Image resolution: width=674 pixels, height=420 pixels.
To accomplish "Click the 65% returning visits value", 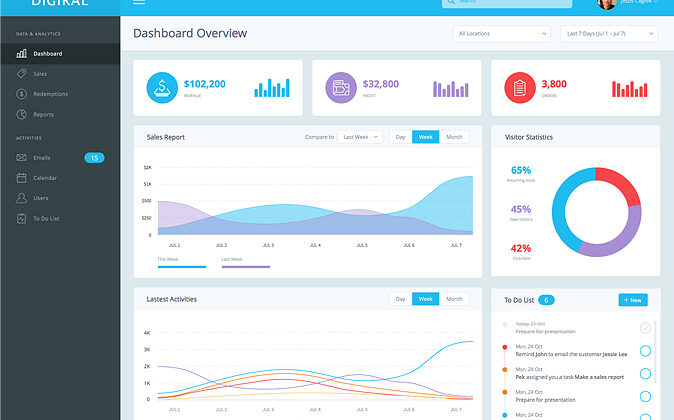I will pyautogui.click(x=521, y=170).
